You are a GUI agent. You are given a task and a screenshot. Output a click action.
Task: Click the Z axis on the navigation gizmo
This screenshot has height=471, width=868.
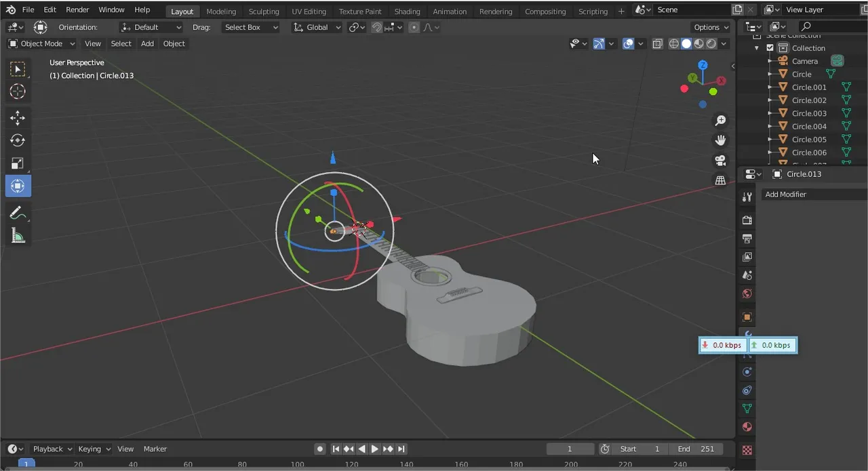pyautogui.click(x=703, y=64)
